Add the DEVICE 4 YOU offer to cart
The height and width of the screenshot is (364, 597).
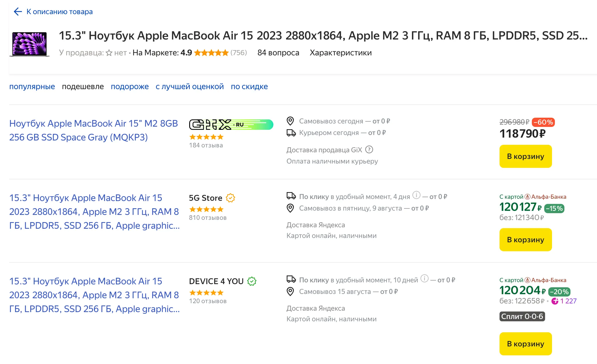[x=525, y=344]
